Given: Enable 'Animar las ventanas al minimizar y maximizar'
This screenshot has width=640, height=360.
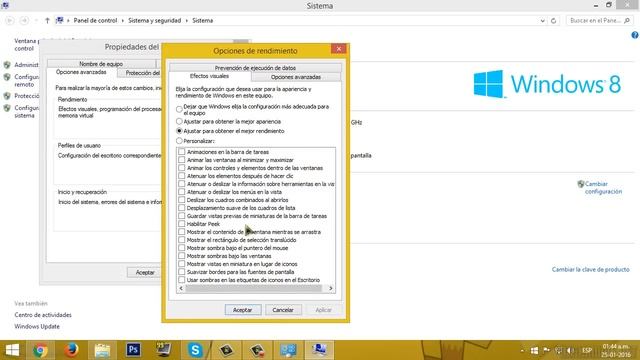Looking at the screenshot, I should pos(182,160).
